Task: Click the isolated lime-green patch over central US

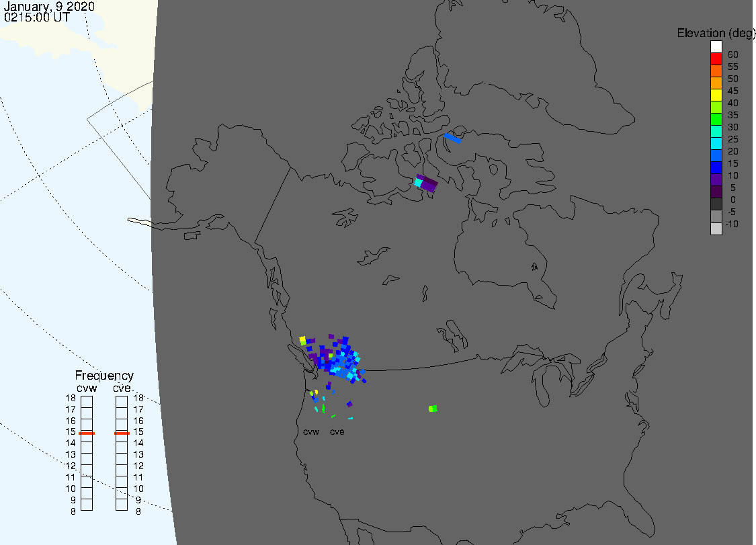Action: click(433, 409)
